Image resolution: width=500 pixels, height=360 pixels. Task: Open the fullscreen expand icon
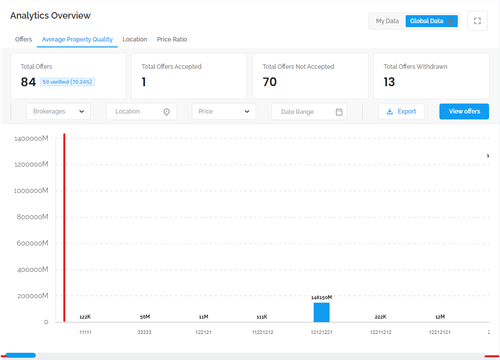point(477,21)
